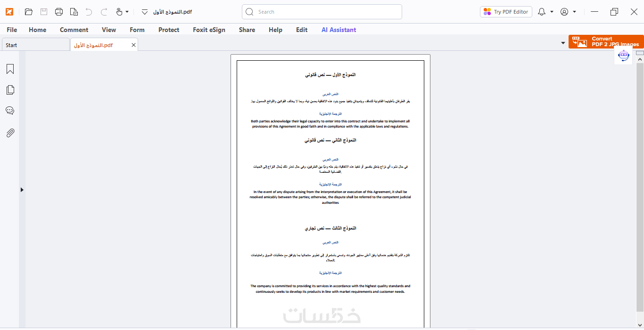This screenshot has height=330, width=644.
Task: Click the heading النموذج الثاني — نص قانوني
Action: coord(330,140)
